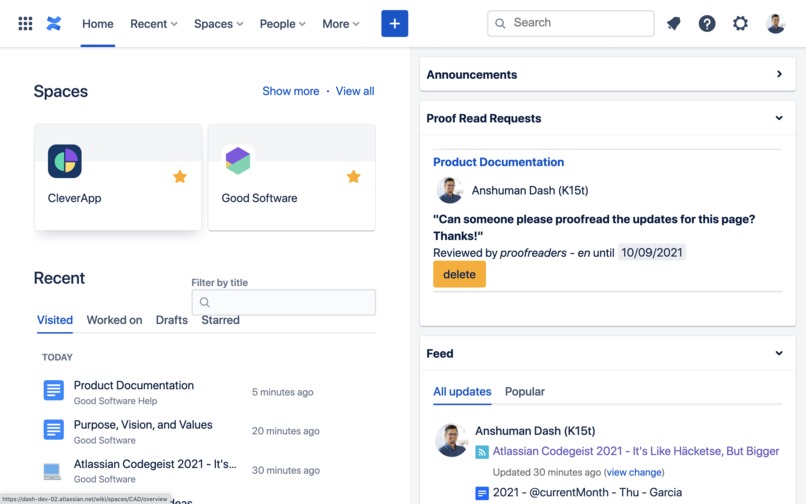Screen dimensions: 806x504
Task: Click page icon beside 2021 - @currentMonth entry
Action: pos(482,493)
